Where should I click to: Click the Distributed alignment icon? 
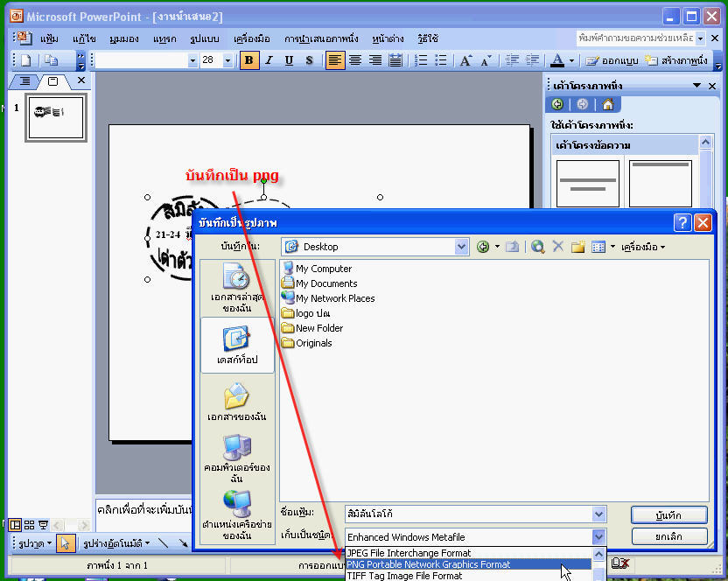click(395, 60)
